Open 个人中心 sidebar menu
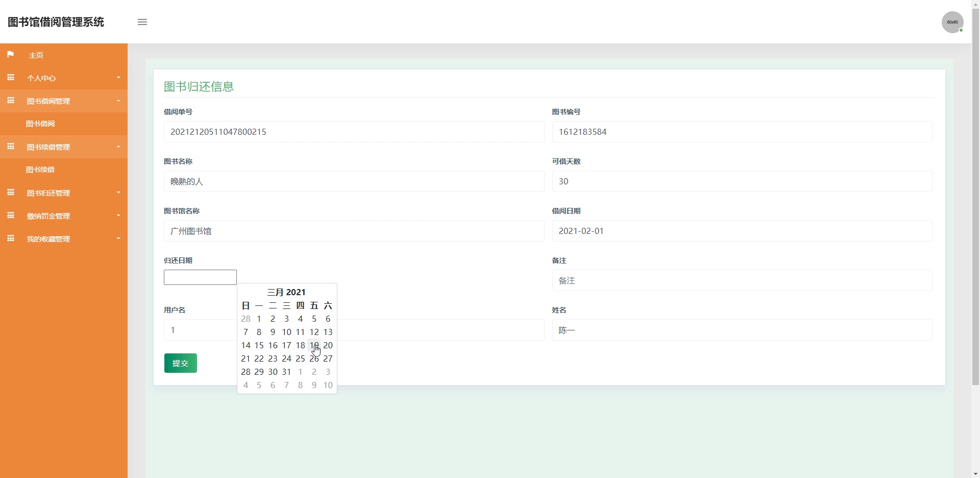 click(x=64, y=78)
